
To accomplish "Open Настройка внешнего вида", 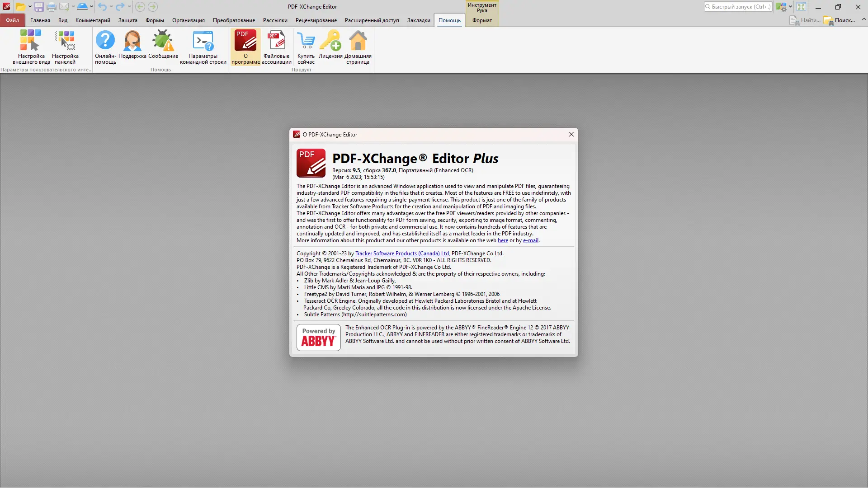I will (31, 41).
